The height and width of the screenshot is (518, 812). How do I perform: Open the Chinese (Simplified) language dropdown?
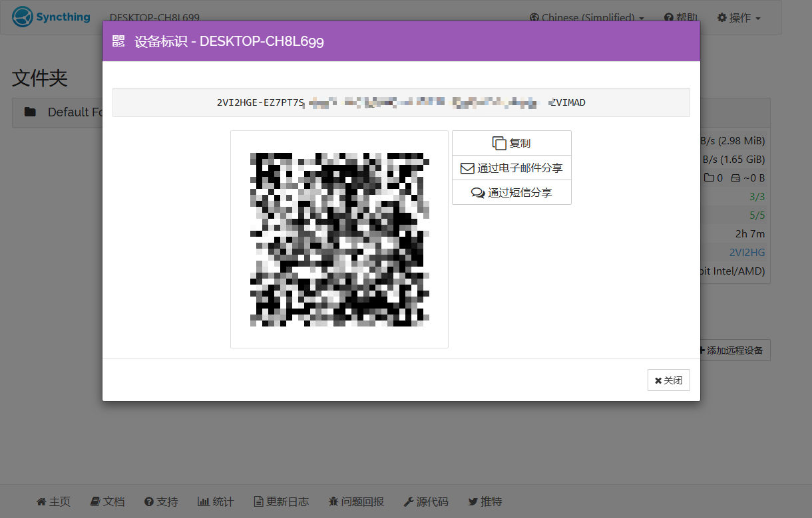click(586, 17)
